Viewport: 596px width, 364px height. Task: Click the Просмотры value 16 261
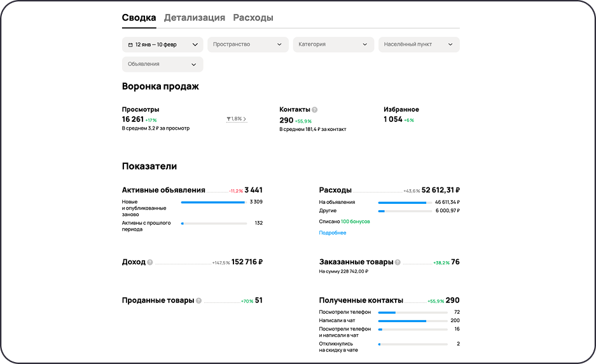pyautogui.click(x=133, y=119)
